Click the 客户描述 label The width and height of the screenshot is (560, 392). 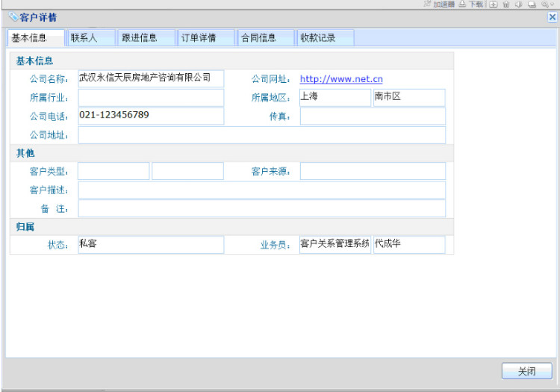49,190
